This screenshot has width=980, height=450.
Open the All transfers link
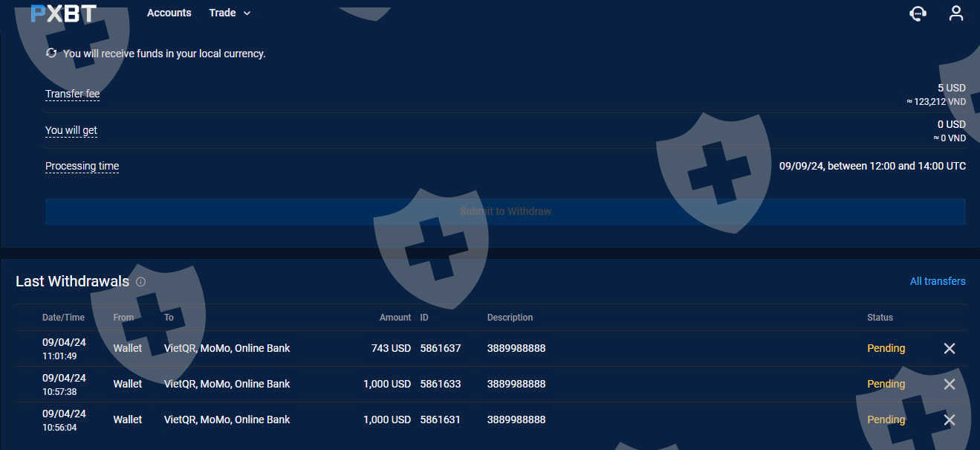tap(937, 281)
